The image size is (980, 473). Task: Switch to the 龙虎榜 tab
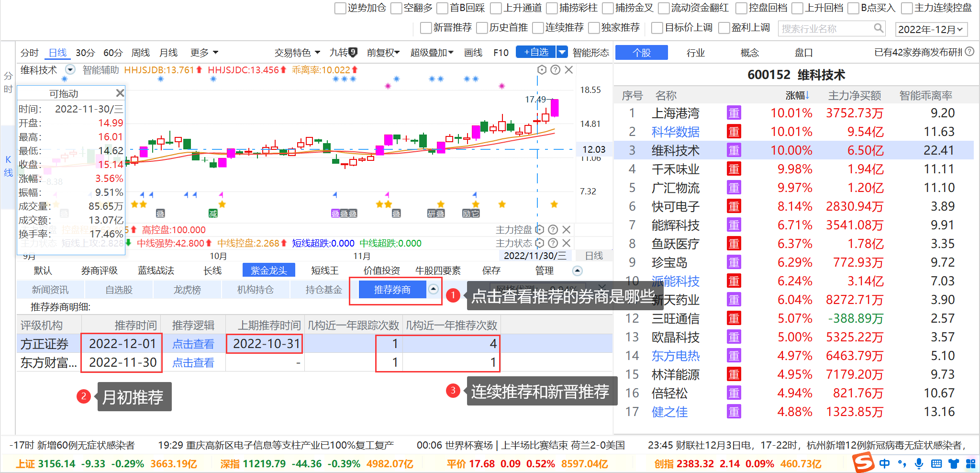(x=187, y=290)
